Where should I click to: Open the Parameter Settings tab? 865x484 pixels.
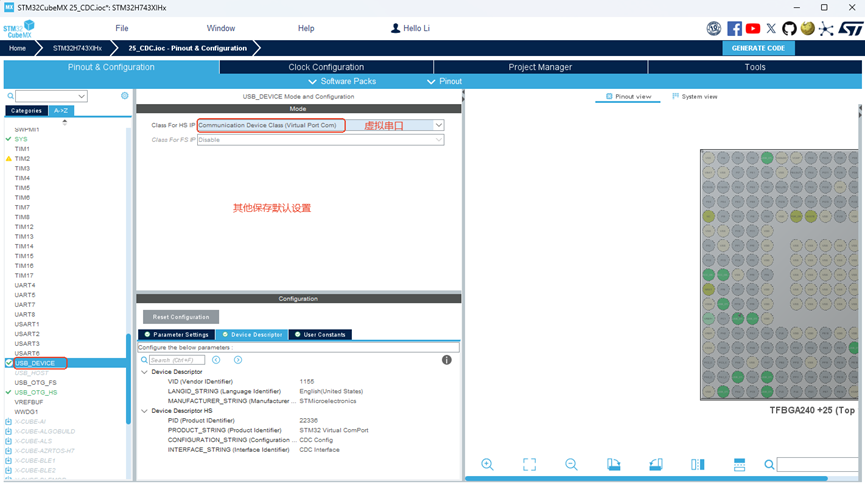177,334
